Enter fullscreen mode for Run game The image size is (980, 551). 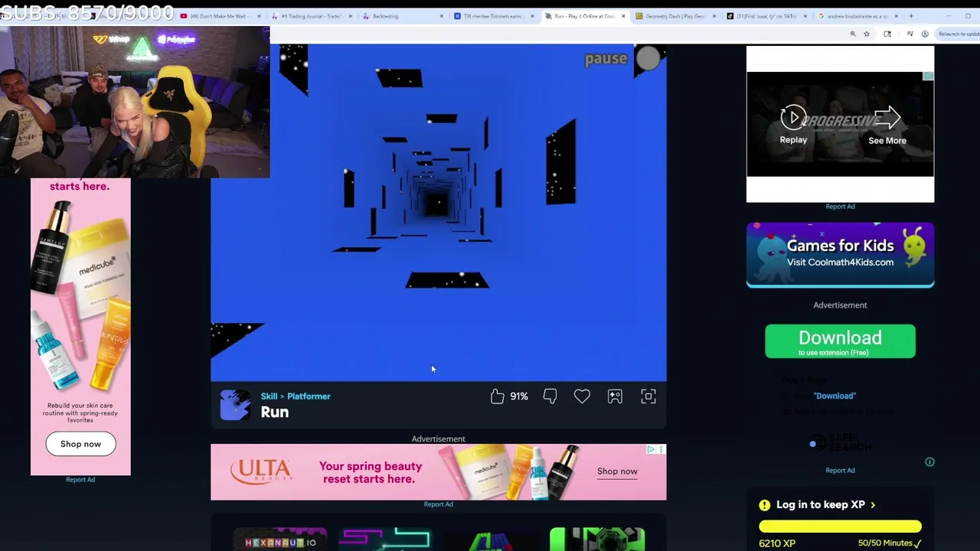coord(648,396)
